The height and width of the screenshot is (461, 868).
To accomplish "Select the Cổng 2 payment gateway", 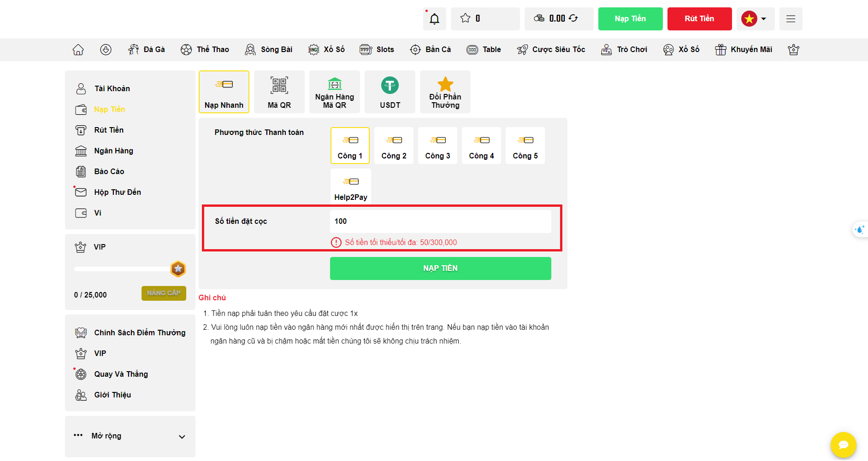I will pyautogui.click(x=394, y=146).
